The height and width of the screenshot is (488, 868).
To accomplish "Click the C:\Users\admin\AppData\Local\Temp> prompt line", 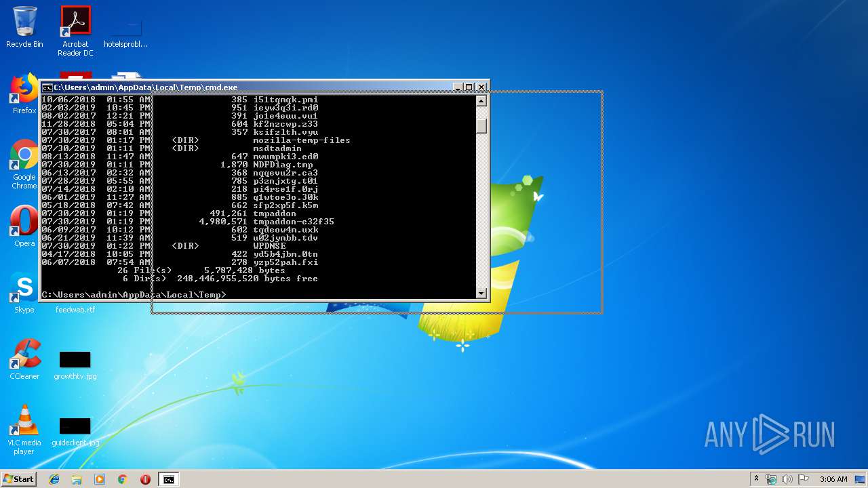I will (134, 295).
